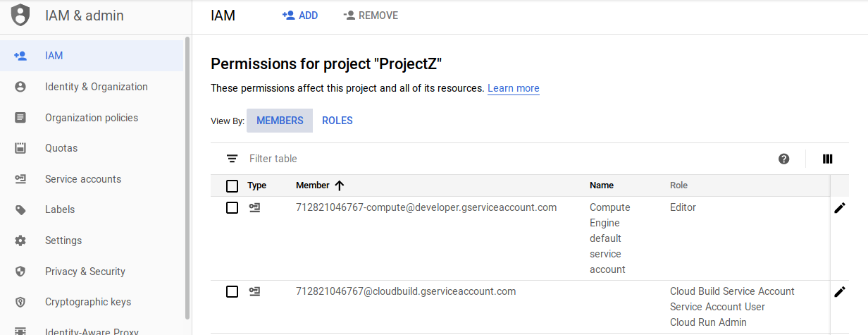Image resolution: width=868 pixels, height=335 pixels.
Task: Edit the Compute Engine service account pencil
Action: click(839, 208)
